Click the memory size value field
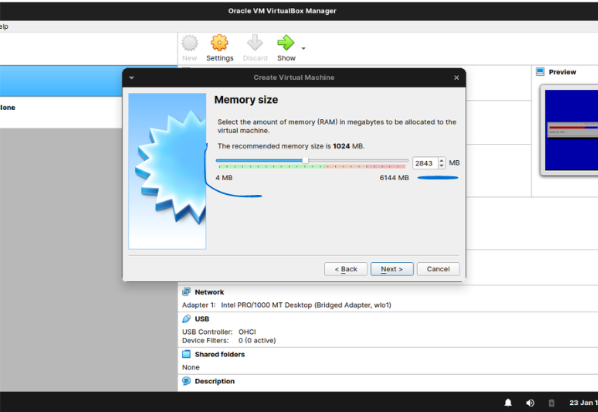Screen dimensions: 598x412 click(x=425, y=163)
